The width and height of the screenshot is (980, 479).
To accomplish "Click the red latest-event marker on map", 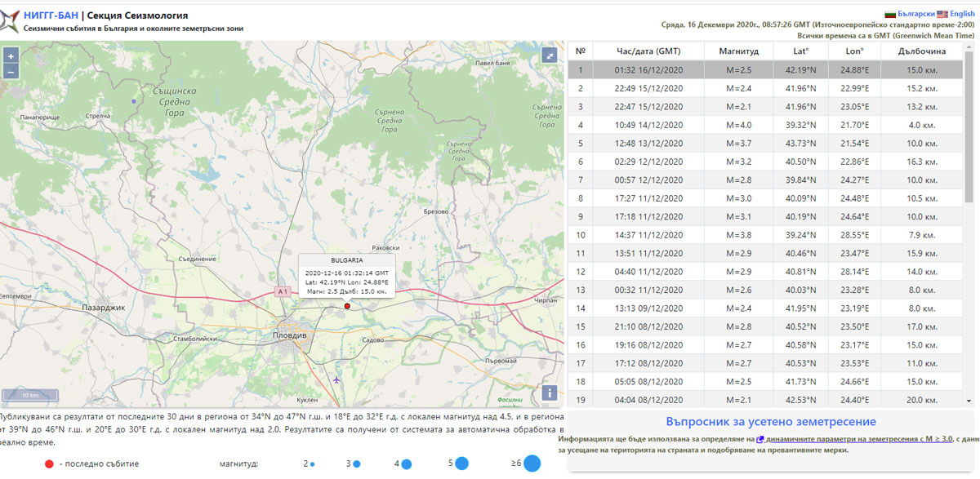I will (347, 306).
